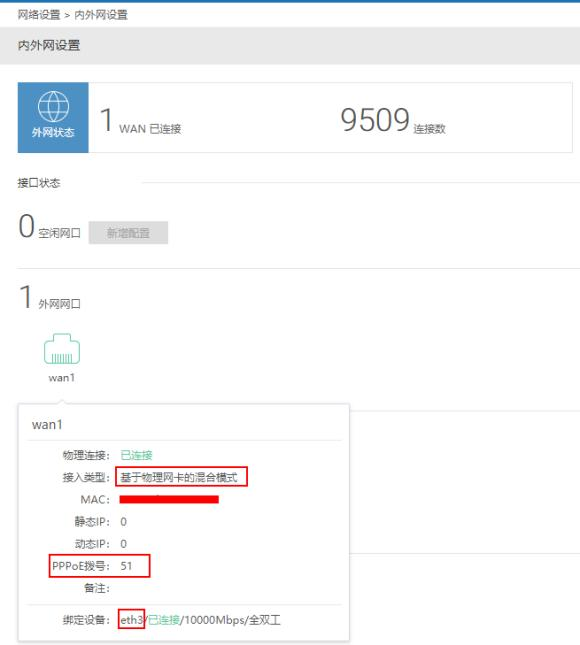Viewport: 580px width, 645px height.
Task: Click 内外网设置 in the breadcrumb
Action: point(101,15)
